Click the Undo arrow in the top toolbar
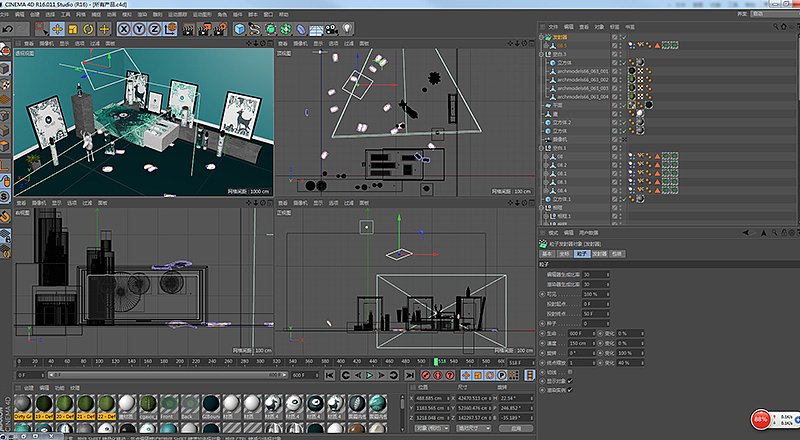 pyautogui.click(x=8, y=29)
